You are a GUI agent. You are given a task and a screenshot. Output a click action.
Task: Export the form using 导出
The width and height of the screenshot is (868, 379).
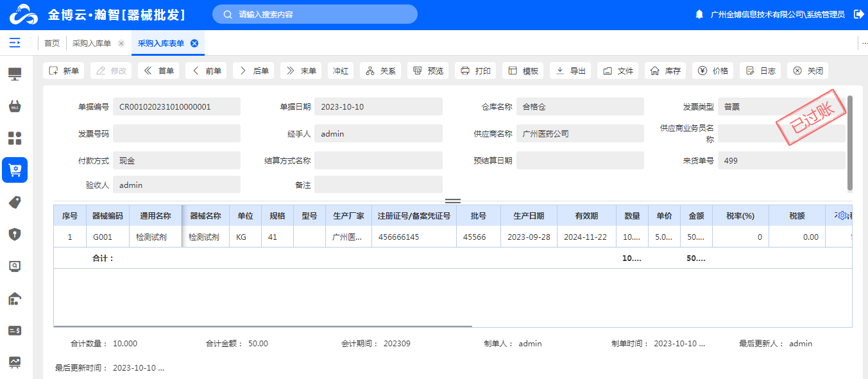click(571, 71)
